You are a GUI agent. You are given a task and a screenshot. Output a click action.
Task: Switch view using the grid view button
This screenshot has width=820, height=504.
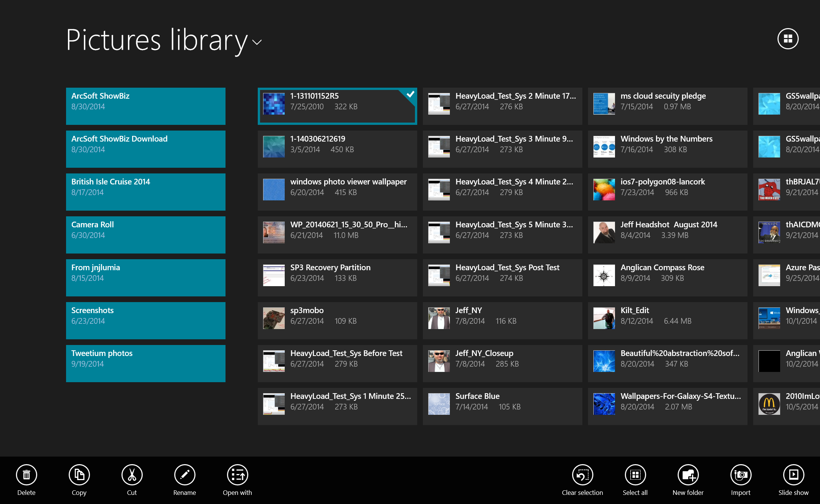tap(788, 39)
